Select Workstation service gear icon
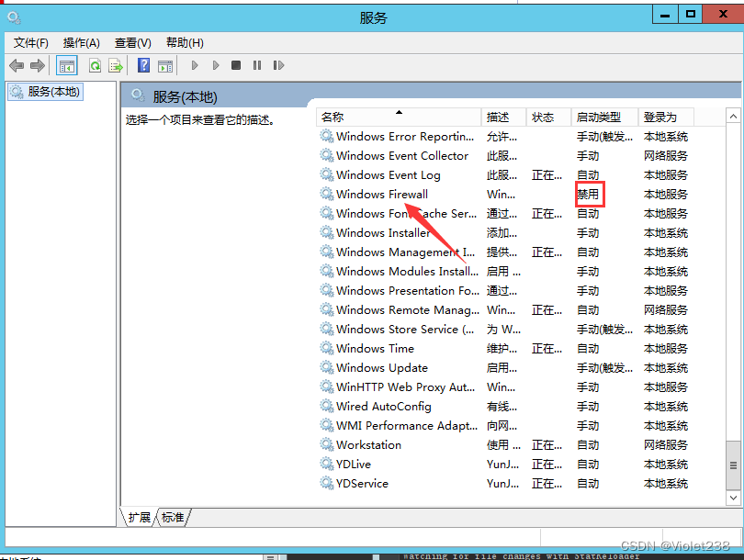Image resolution: width=744 pixels, height=560 pixels. point(326,444)
